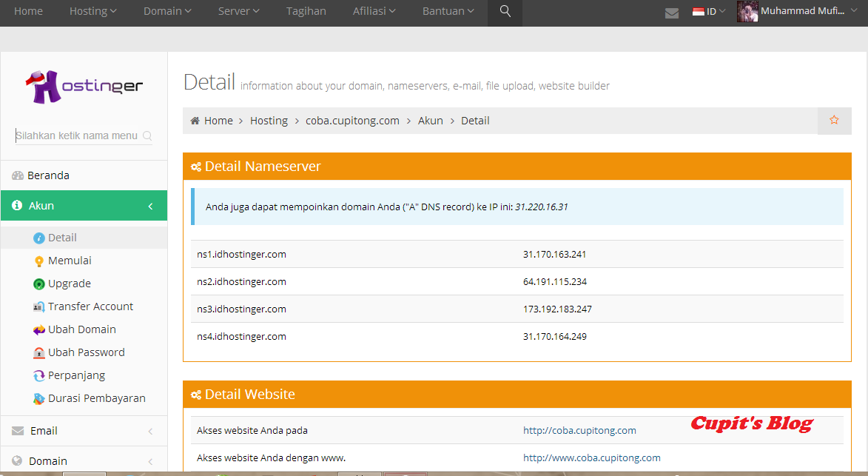Open the Bantuan dropdown menu
The width and height of the screenshot is (868, 476).
coord(448,11)
